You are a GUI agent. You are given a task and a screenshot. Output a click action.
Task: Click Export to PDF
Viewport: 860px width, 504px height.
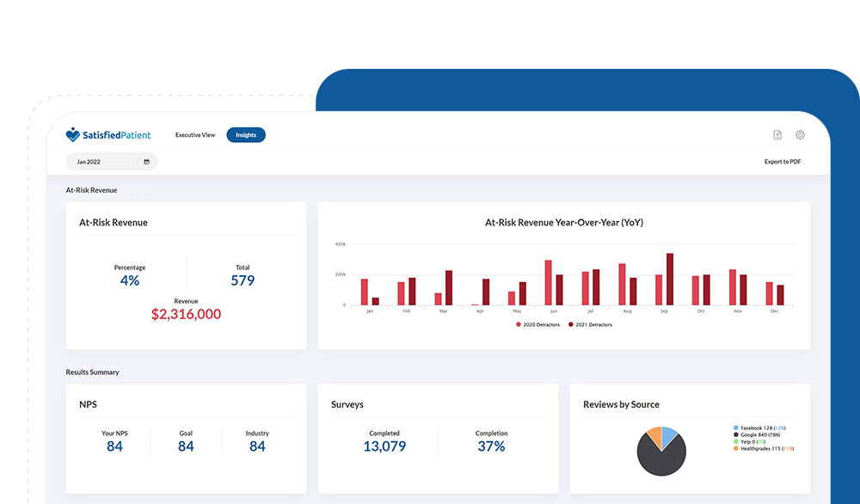point(783,162)
